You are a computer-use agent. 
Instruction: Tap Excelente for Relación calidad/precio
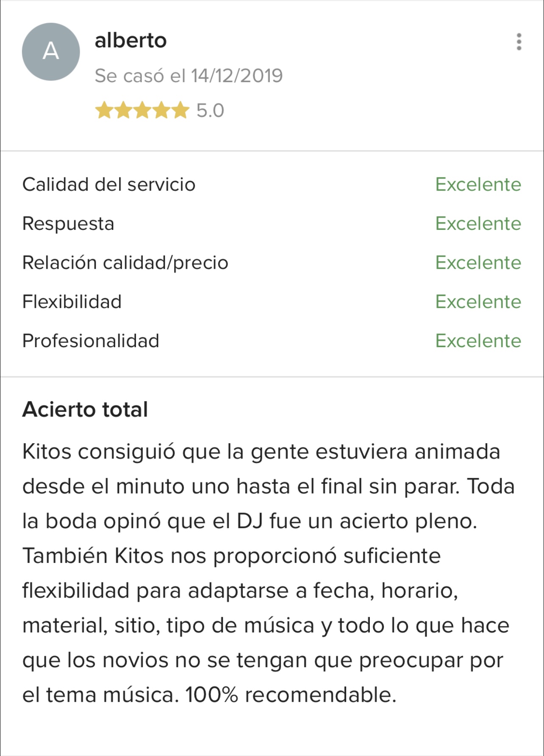478,263
